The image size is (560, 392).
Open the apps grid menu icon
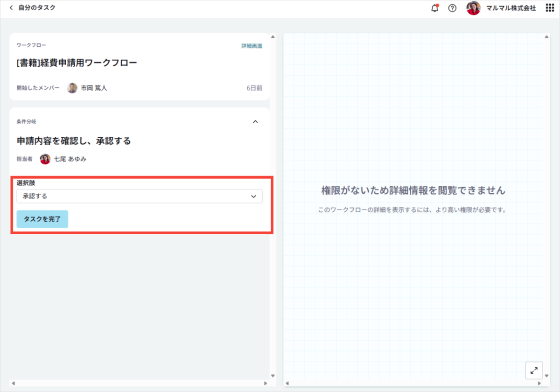(x=550, y=8)
